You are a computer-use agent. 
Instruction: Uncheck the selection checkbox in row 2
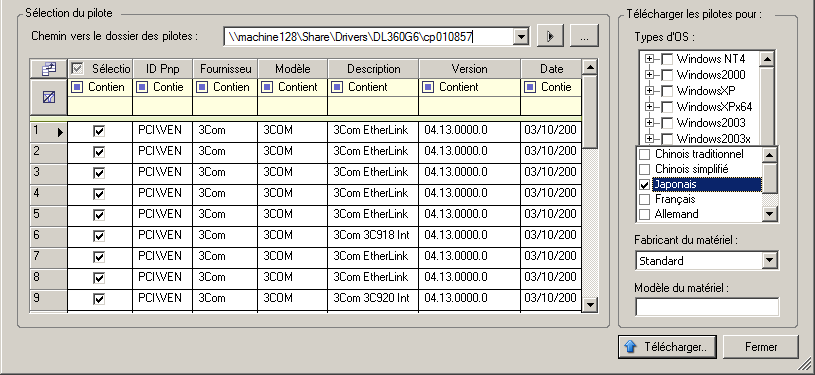point(99,152)
